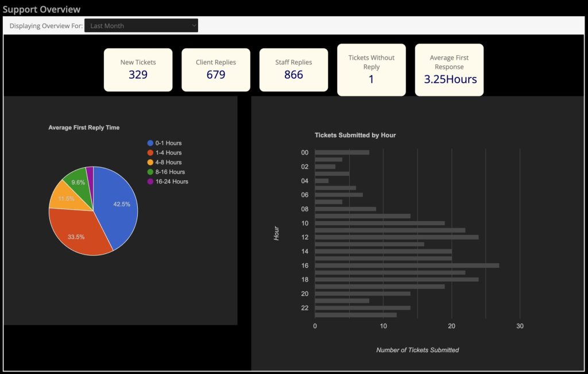Screen dimensions: 588x374
Task: Open the "Displaying Overview For" dropdown
Action: pos(141,25)
